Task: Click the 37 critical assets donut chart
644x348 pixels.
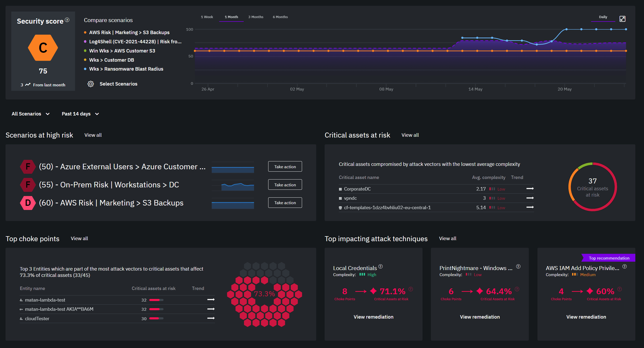Action: 592,187
